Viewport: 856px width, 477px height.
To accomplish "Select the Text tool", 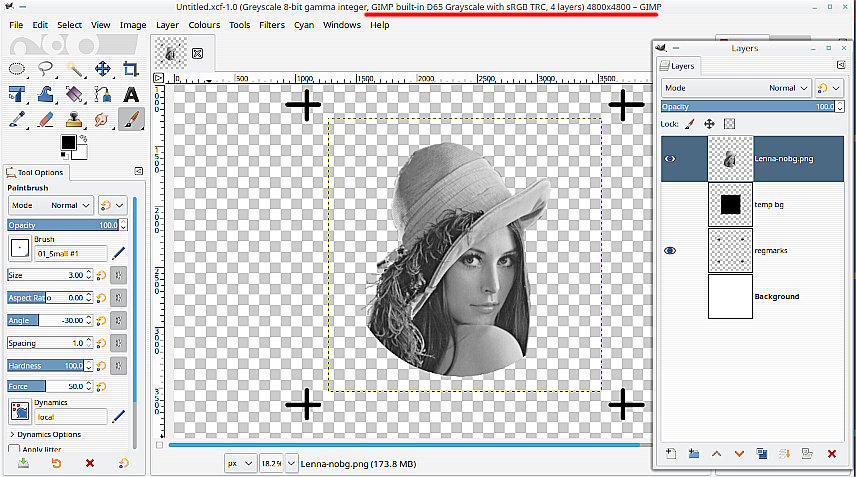I will [131, 94].
